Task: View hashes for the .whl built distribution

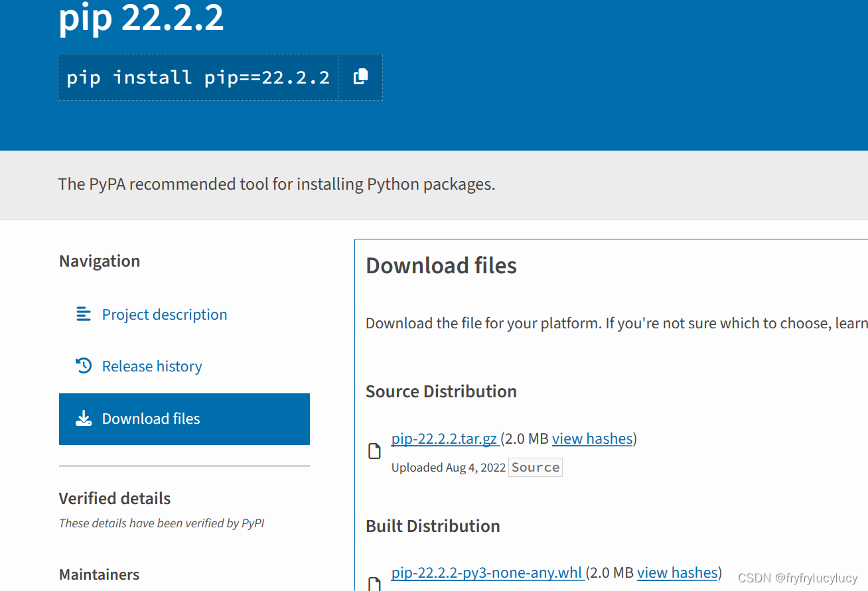Action: tap(678, 572)
